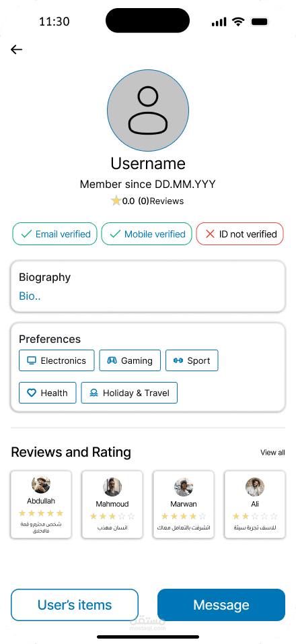The height and width of the screenshot is (644, 296).
Task: Click Ali's two-star rating
Action: click(x=255, y=516)
